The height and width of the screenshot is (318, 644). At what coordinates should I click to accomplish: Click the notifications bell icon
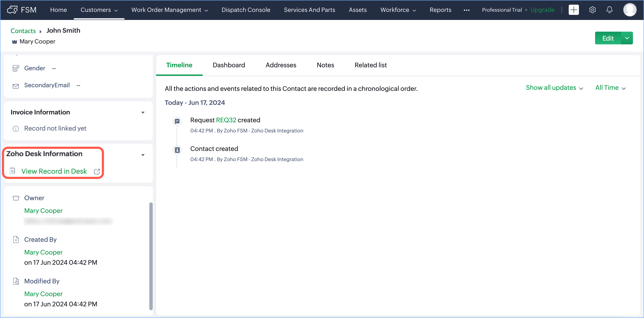coord(610,10)
